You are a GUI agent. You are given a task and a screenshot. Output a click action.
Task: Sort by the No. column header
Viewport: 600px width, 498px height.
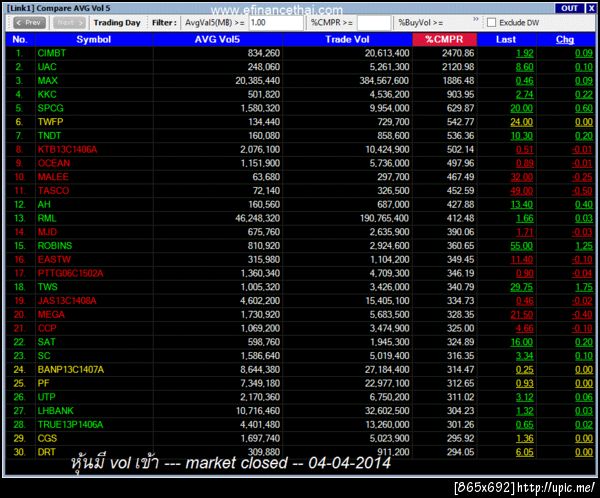point(20,40)
